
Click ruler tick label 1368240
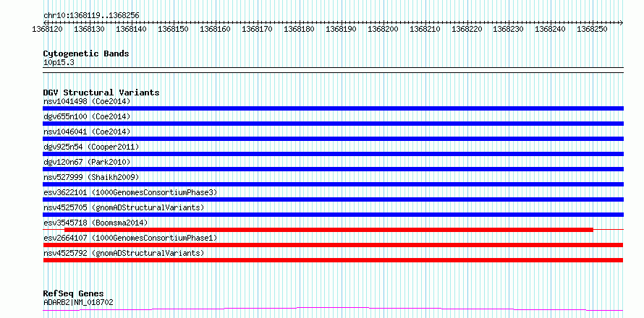pyautogui.click(x=551, y=30)
